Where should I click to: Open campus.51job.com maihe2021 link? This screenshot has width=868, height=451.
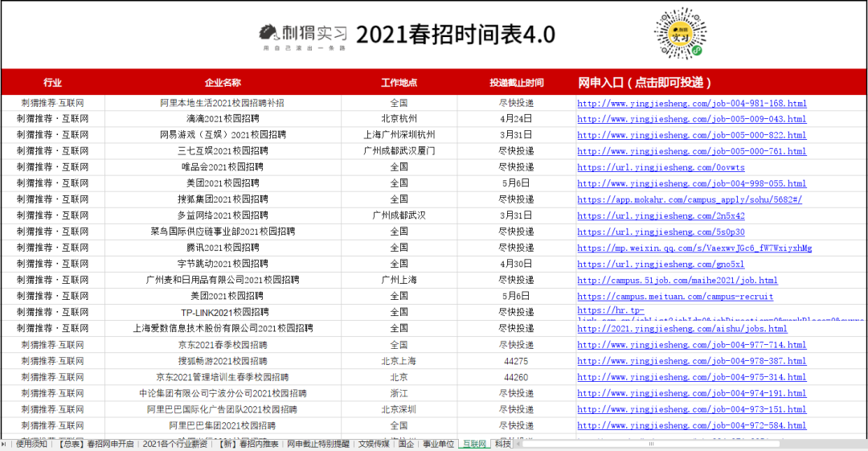coord(677,280)
